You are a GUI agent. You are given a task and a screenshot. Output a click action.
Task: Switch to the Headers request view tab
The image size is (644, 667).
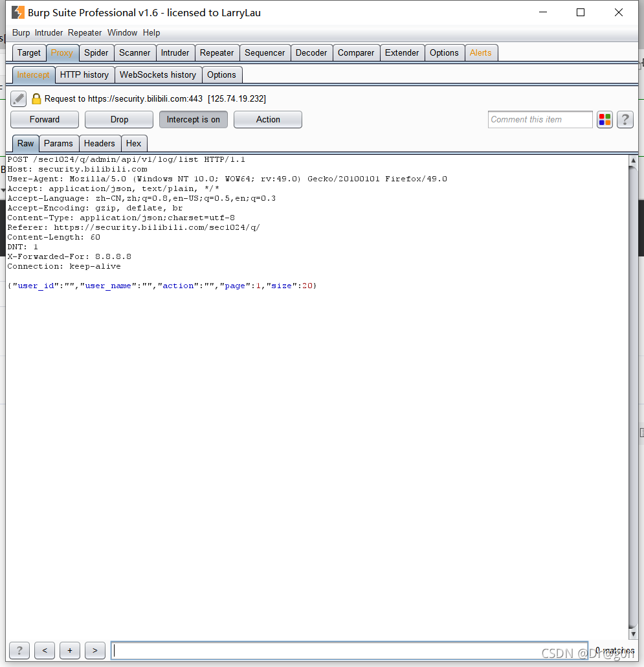coord(100,143)
